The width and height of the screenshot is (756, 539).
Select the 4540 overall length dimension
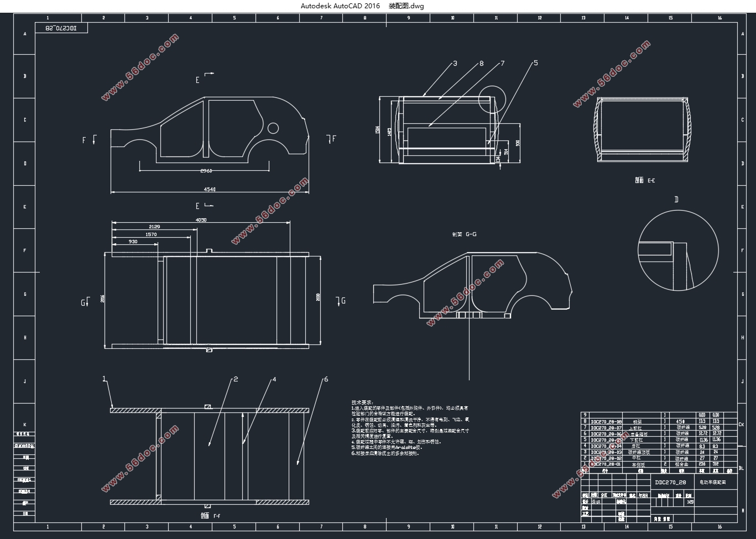[210, 190]
